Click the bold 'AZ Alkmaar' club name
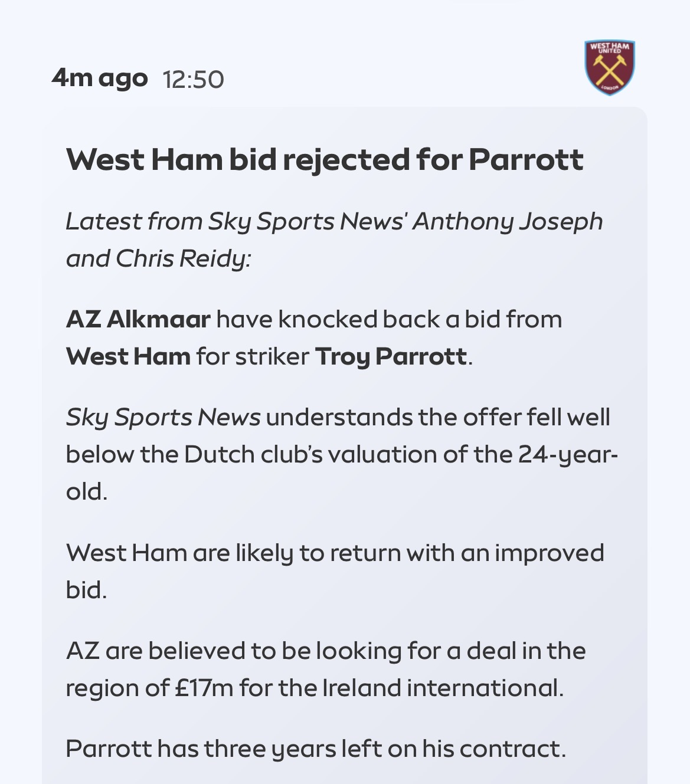 pyautogui.click(x=138, y=319)
